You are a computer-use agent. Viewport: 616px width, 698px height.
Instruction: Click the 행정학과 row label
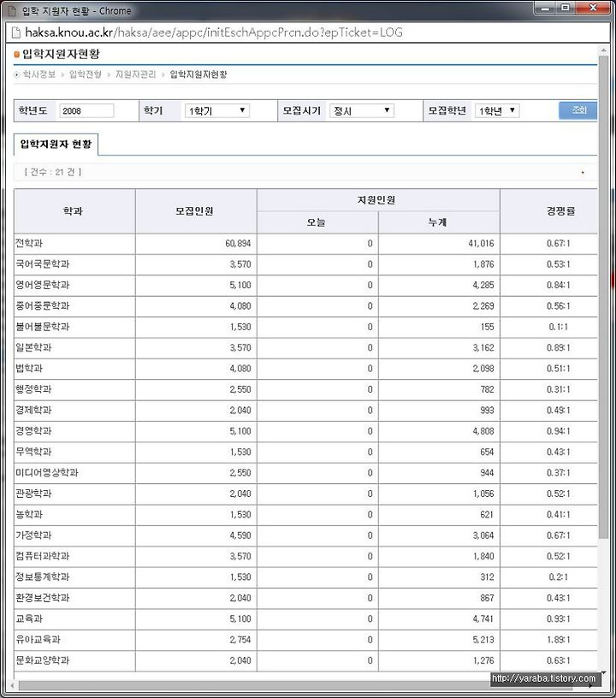point(34,389)
